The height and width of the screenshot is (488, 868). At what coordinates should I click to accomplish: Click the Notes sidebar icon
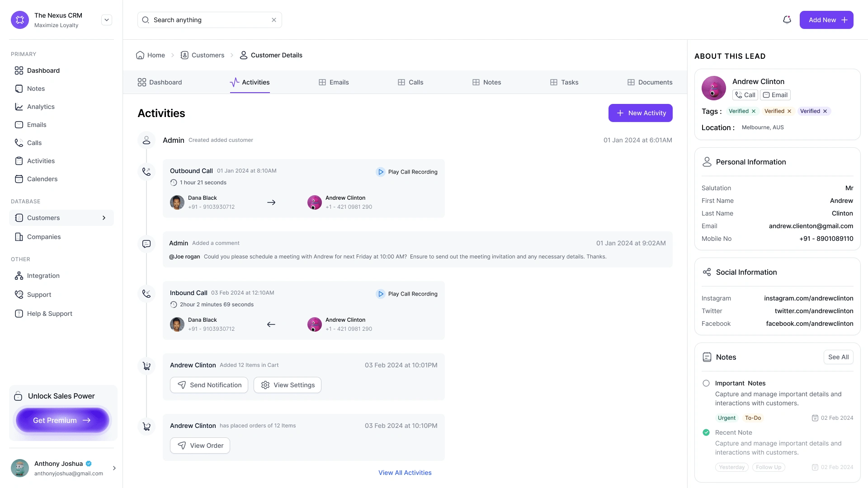pyautogui.click(x=19, y=88)
